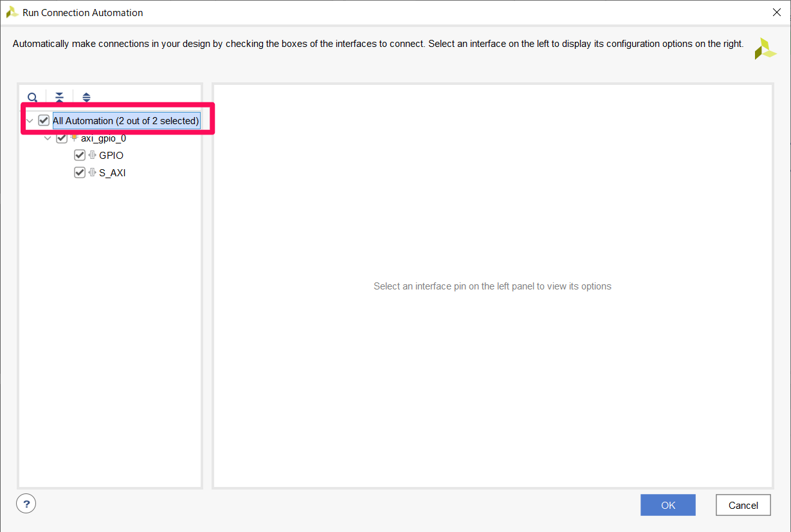This screenshot has height=532, width=791.
Task: Collapse the All Automation tree node
Action: pyautogui.click(x=30, y=121)
